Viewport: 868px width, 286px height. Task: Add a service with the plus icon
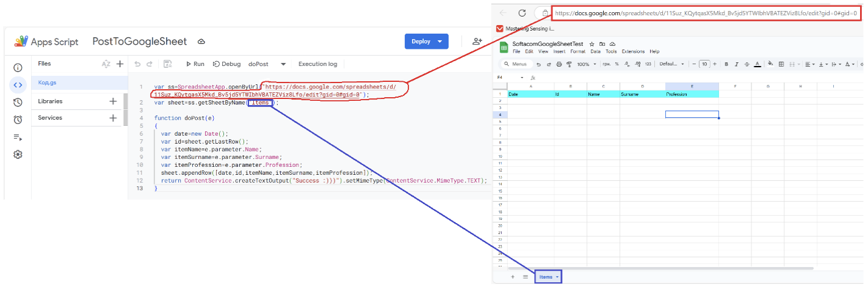pos(113,118)
